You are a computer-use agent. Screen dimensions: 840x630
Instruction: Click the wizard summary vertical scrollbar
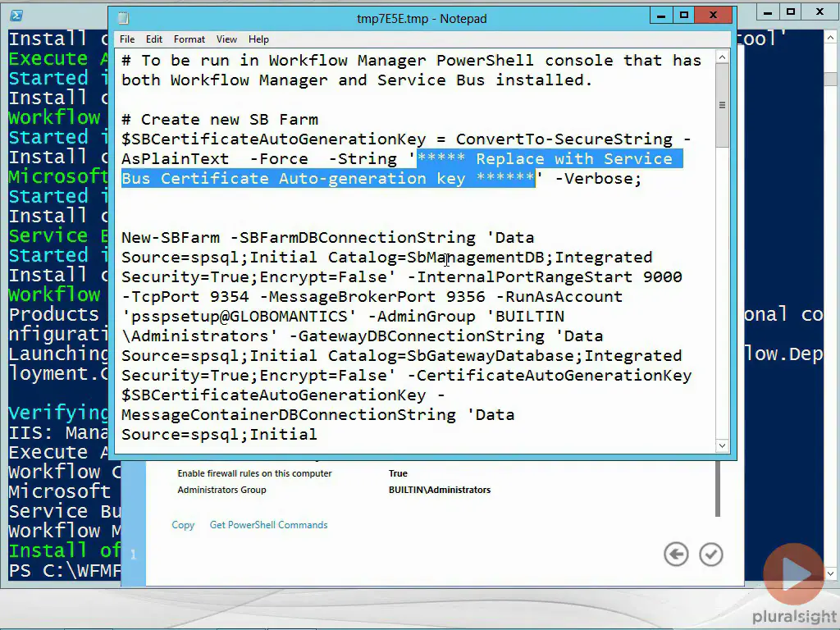coord(717,489)
